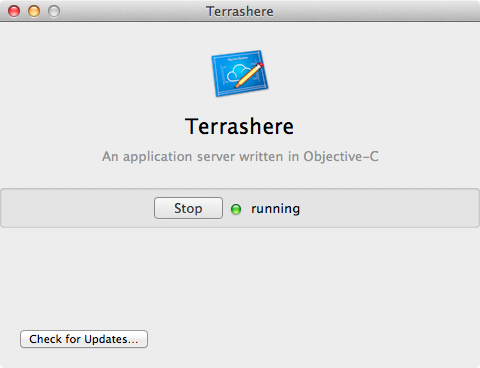Click the window title "Terrashere" in title bar
480x368 pixels.
pyautogui.click(x=240, y=11)
